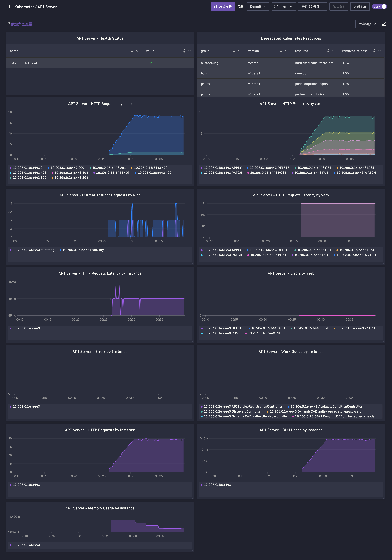392x560 pixels.
Task: Click the filter icon on the removed_release column
Action: (379, 51)
